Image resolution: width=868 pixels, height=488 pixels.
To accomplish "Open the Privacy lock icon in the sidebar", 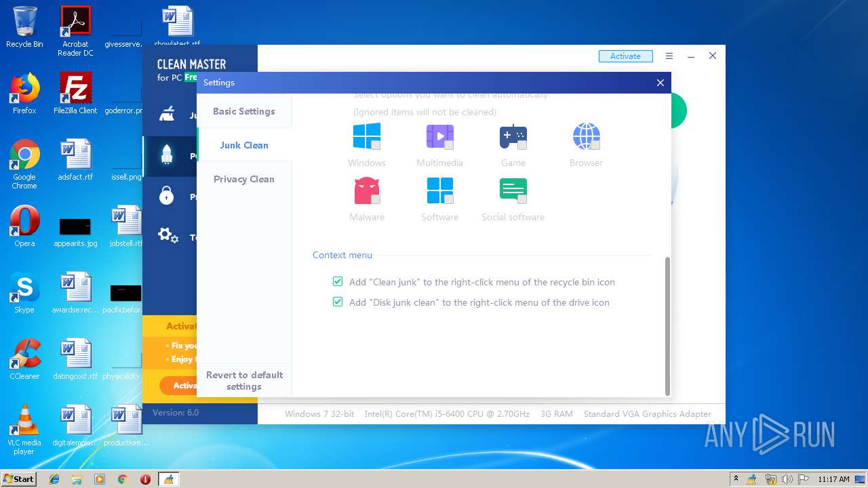I will (167, 196).
